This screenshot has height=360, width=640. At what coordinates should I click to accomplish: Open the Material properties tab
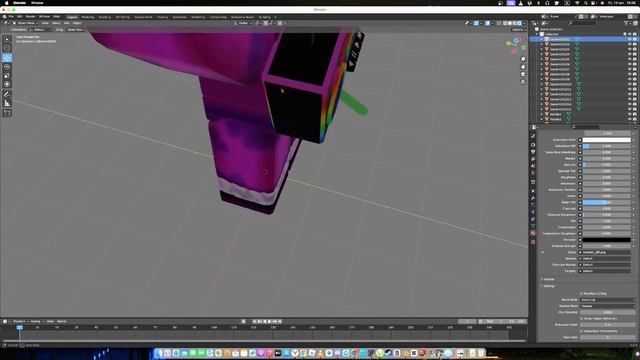point(533,233)
